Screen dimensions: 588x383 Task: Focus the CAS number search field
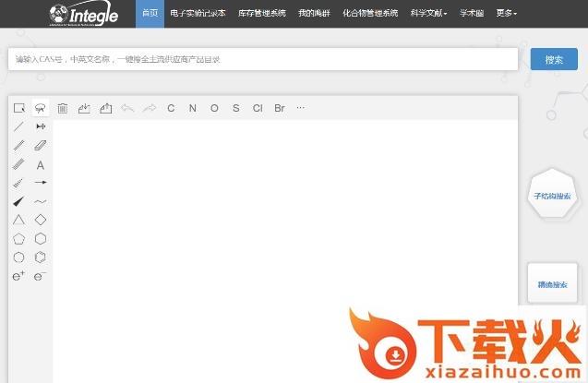tap(263, 59)
